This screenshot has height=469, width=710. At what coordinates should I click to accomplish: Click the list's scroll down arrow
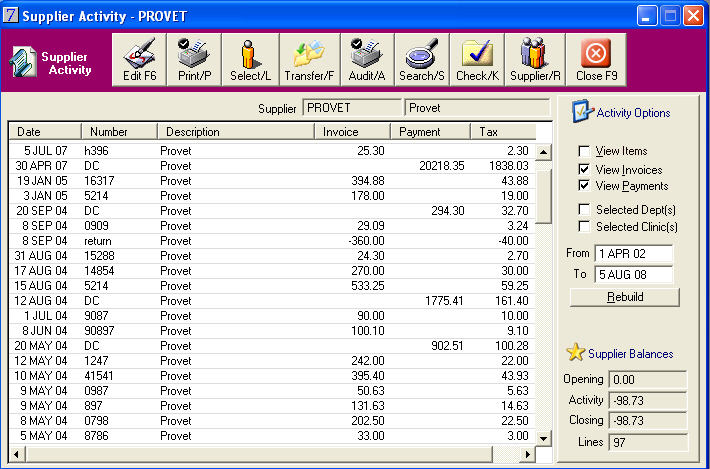[543, 438]
